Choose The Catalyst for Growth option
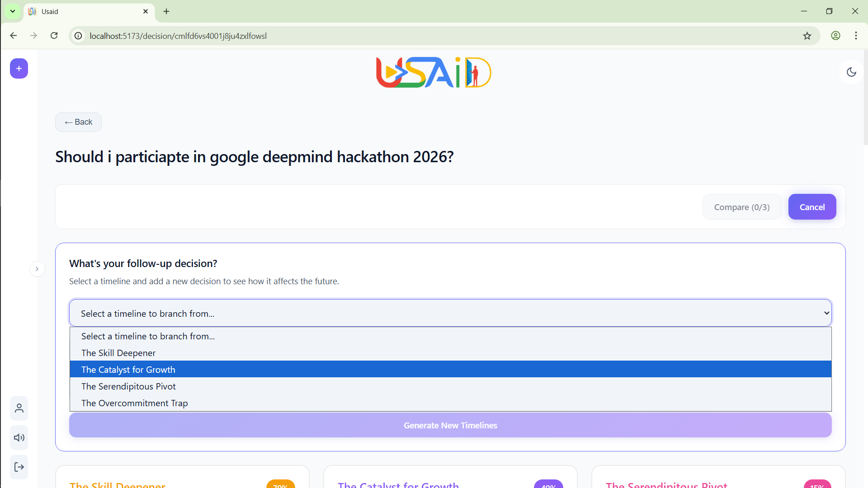The height and width of the screenshot is (488, 868). click(x=128, y=370)
